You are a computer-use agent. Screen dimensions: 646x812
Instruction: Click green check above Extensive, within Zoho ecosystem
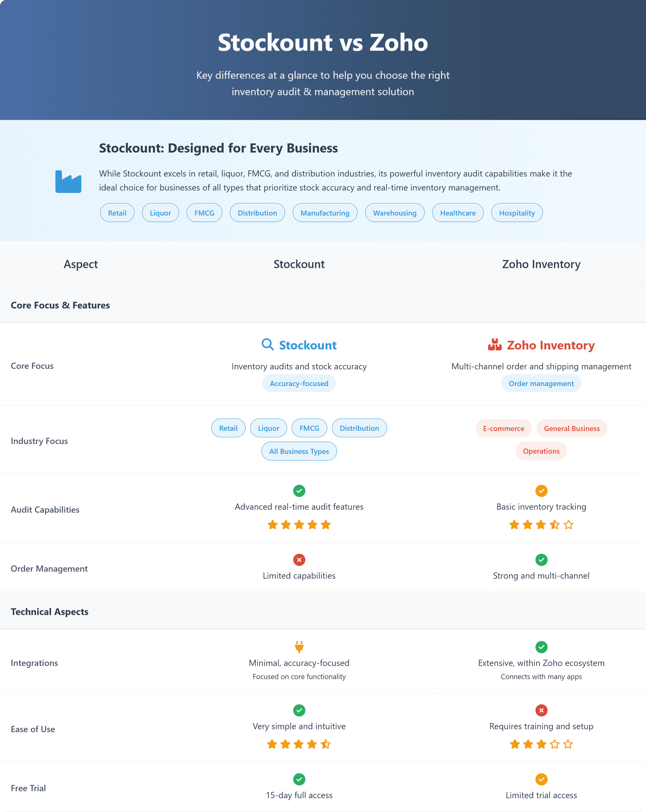pyautogui.click(x=541, y=647)
